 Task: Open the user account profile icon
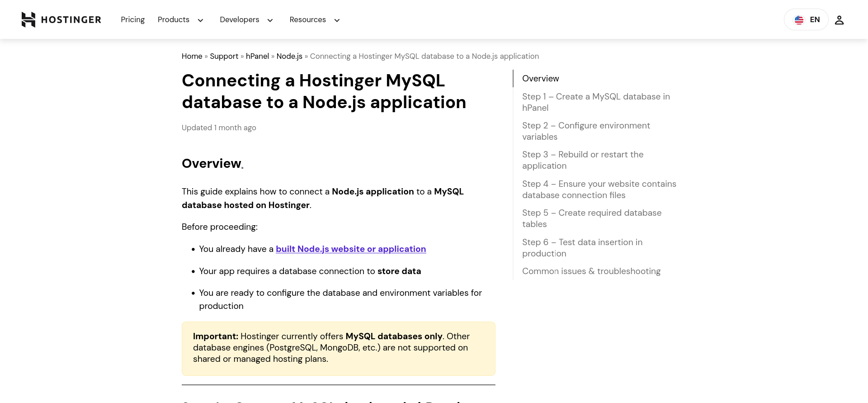click(x=839, y=20)
